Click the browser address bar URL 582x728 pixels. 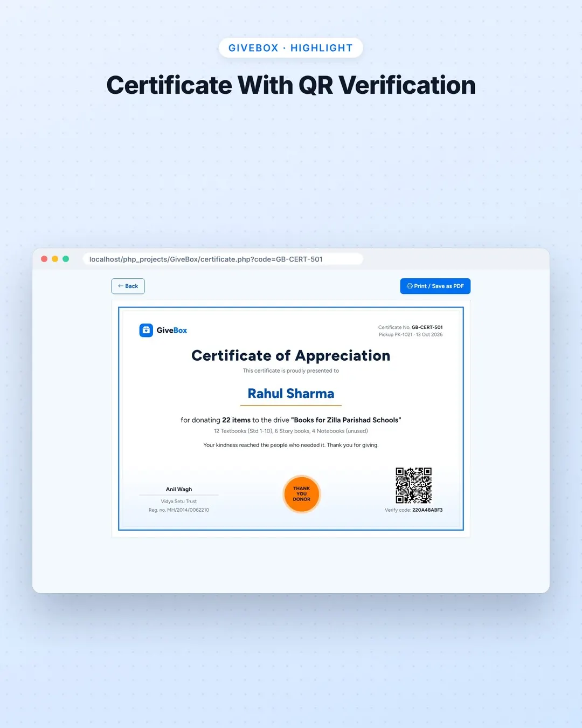206,259
